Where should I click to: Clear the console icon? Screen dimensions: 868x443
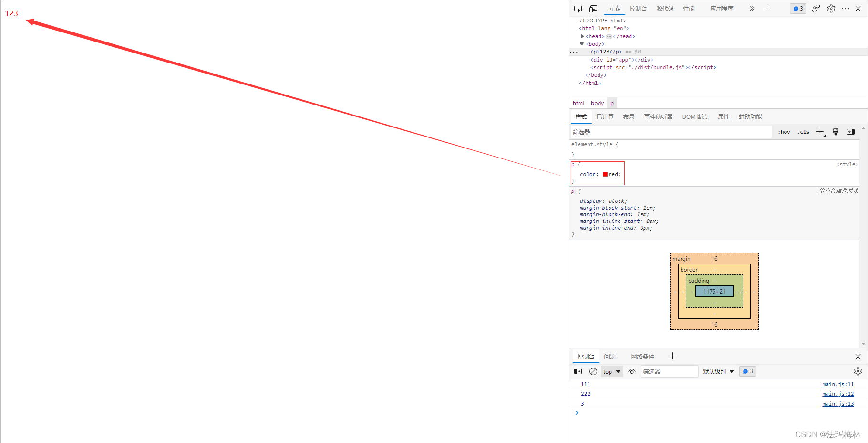tap(593, 371)
